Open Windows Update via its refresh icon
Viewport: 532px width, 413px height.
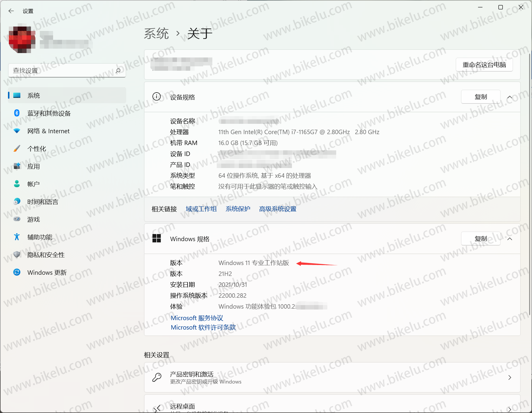coord(17,272)
